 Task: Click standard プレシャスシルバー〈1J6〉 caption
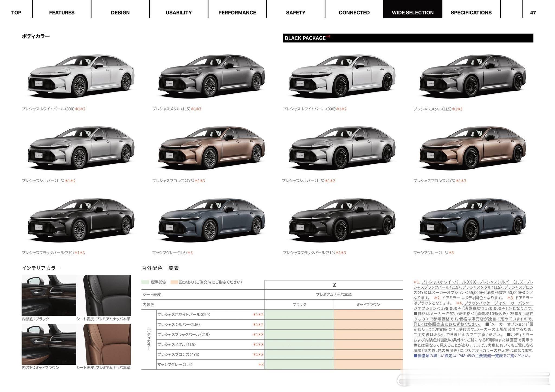pos(49,181)
